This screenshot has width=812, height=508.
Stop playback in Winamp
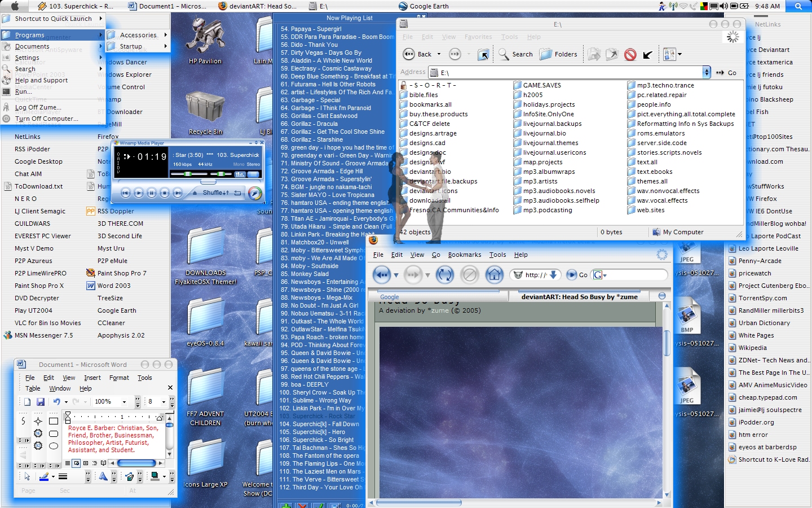point(165,192)
